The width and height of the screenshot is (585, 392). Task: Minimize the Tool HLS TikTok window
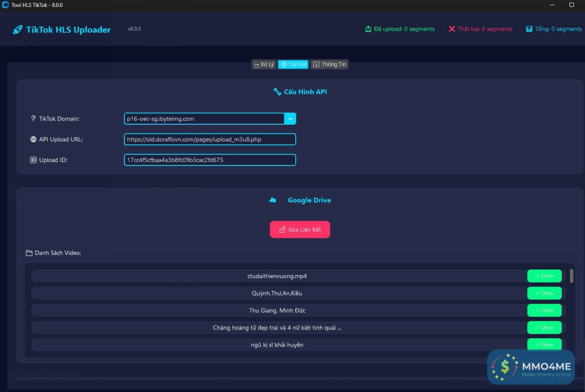pos(553,5)
